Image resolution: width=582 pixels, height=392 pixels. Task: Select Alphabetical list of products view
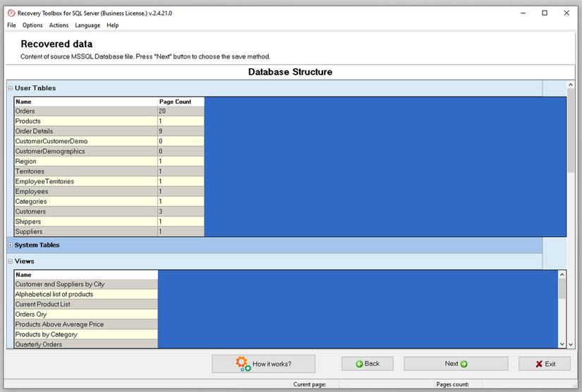(86, 295)
